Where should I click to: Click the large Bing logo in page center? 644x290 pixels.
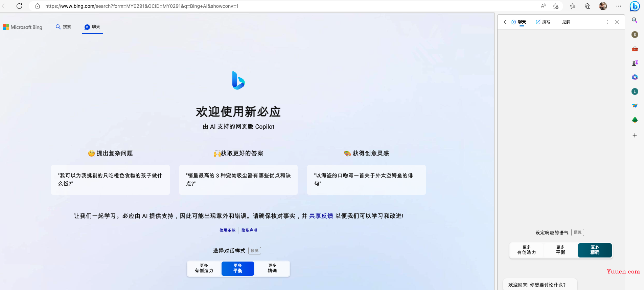point(238,80)
